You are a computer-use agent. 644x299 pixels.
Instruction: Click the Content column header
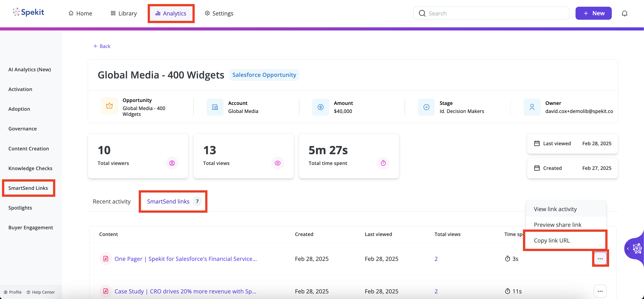pos(109,234)
